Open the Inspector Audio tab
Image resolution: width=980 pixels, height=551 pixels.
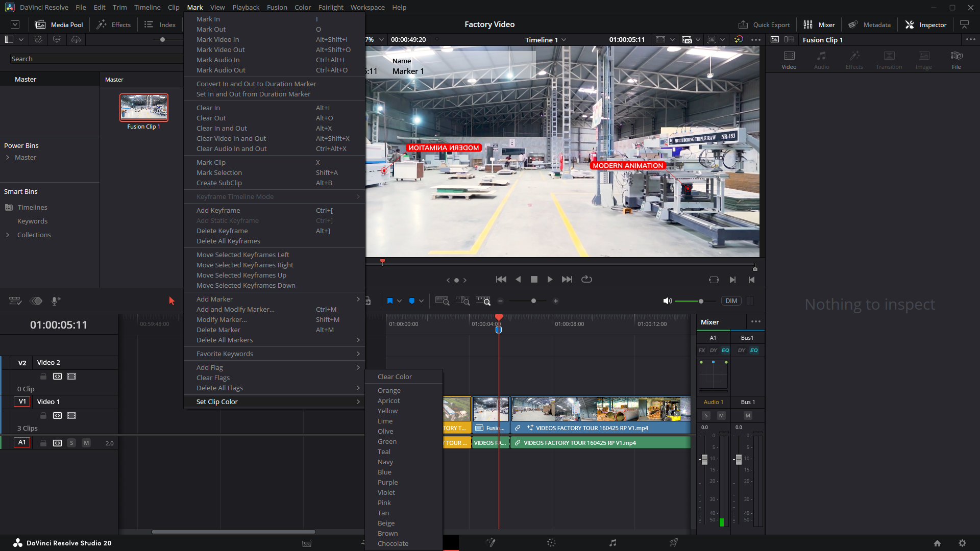[821, 60]
